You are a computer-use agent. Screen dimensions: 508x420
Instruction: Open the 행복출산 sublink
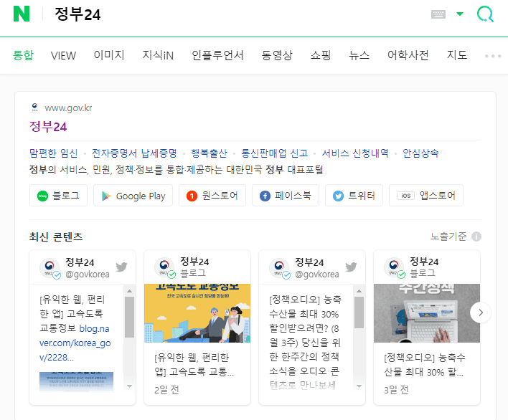[209, 153]
